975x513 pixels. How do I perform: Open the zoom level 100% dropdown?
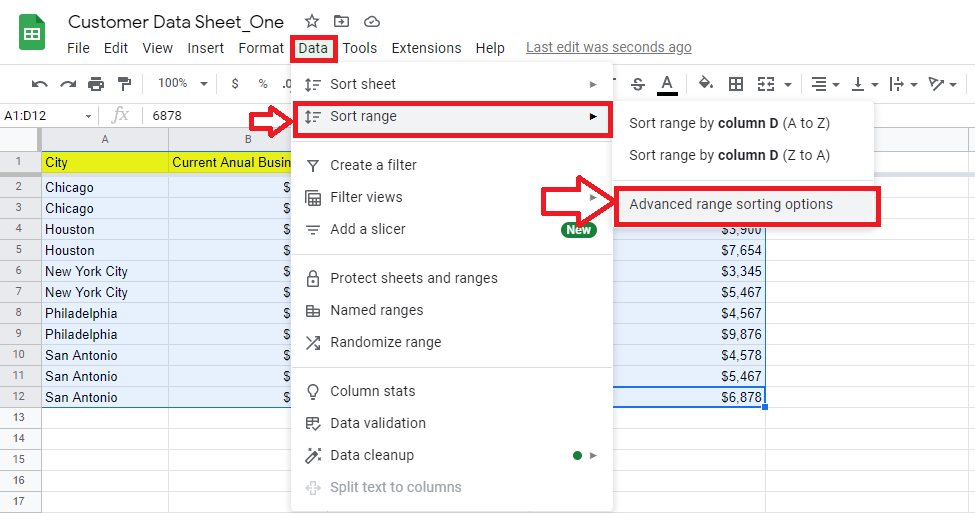pos(182,84)
